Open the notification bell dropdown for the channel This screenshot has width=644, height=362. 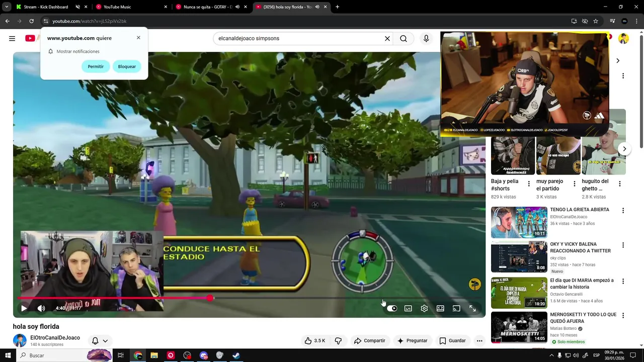click(100, 340)
